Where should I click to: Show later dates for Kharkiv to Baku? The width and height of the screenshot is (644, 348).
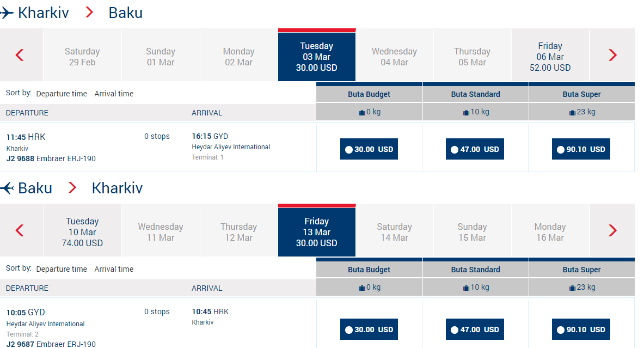(612, 55)
